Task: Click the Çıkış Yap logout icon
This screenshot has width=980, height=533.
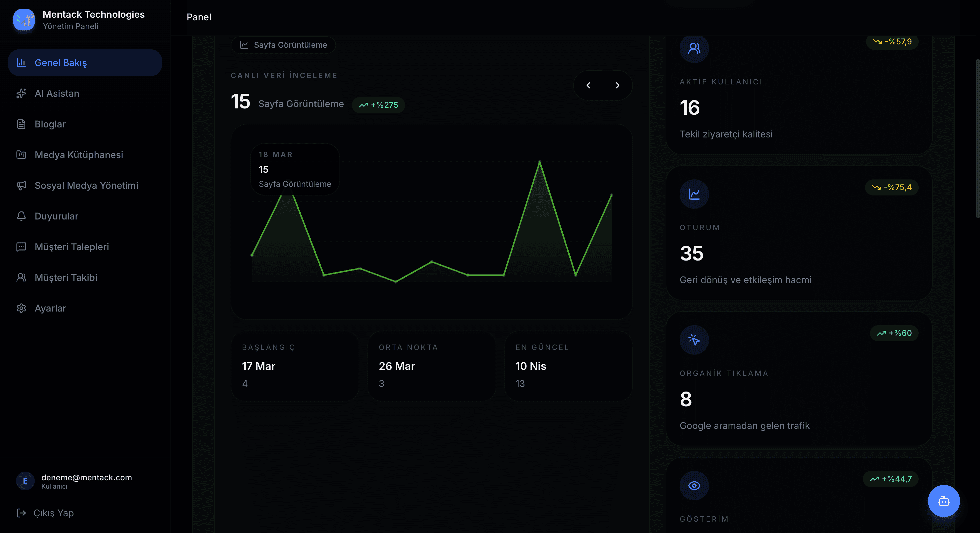Action: (21, 513)
